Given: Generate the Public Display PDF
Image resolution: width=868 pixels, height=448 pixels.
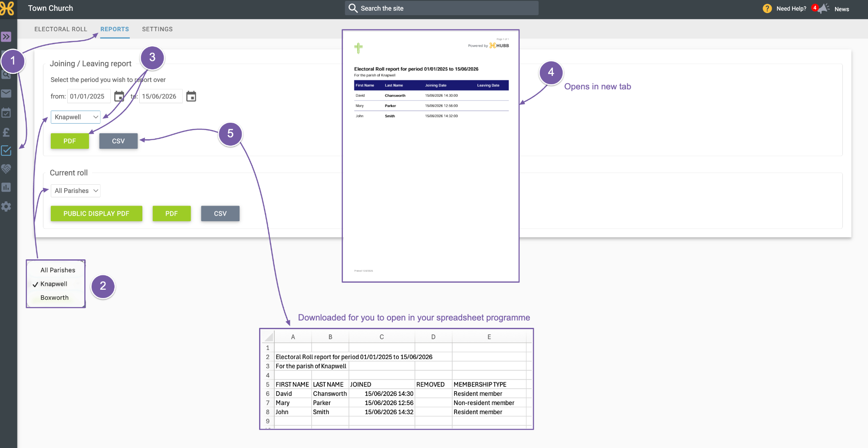Looking at the screenshot, I should (96, 213).
